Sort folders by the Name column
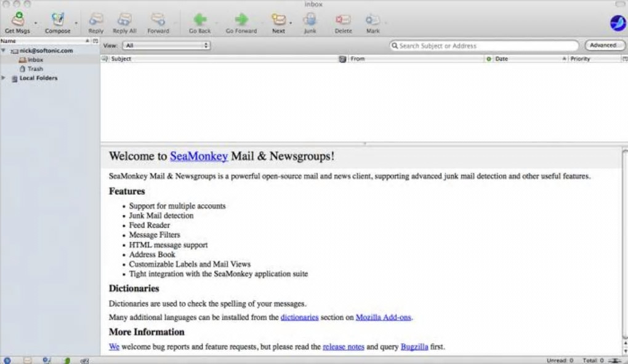Viewport: 628px width, 364px height. point(46,41)
